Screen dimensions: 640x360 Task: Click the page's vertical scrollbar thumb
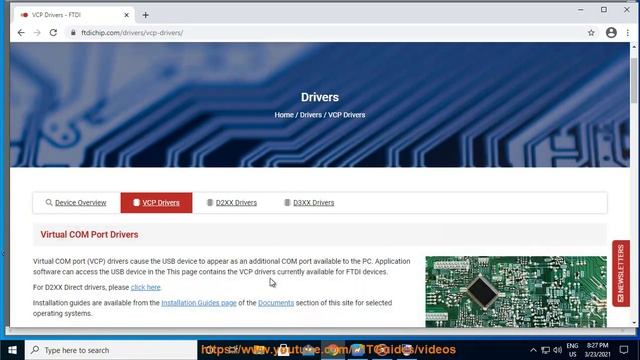[x=634, y=80]
